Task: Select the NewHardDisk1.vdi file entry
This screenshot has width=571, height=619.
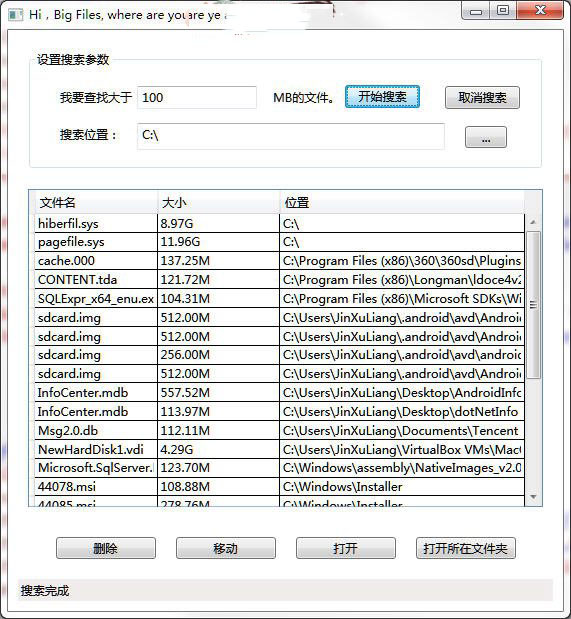Action: point(96,449)
